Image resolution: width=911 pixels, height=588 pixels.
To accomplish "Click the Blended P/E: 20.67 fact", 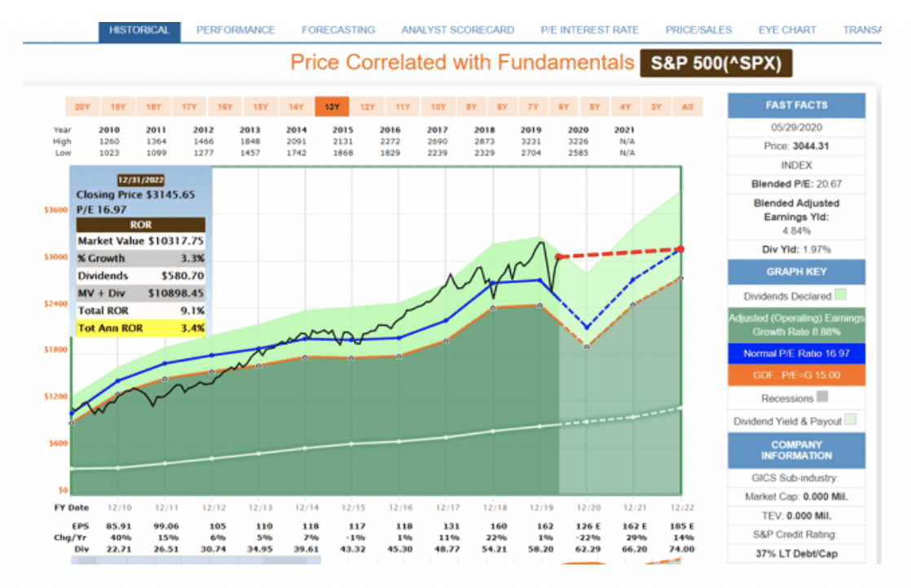I will (x=797, y=184).
